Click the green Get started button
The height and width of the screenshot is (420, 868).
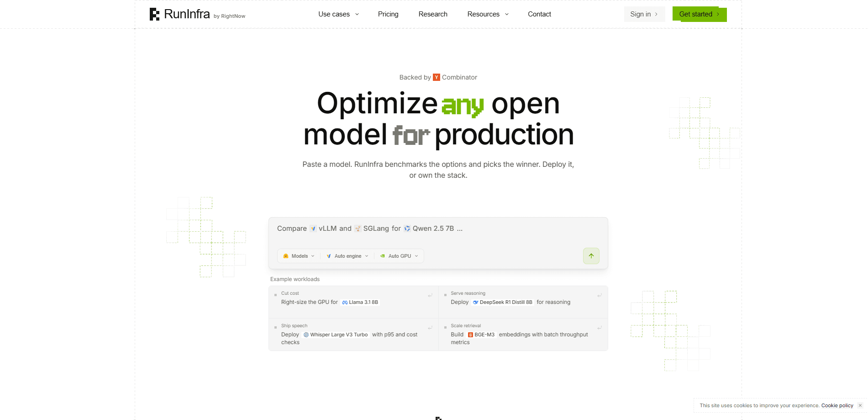click(700, 14)
